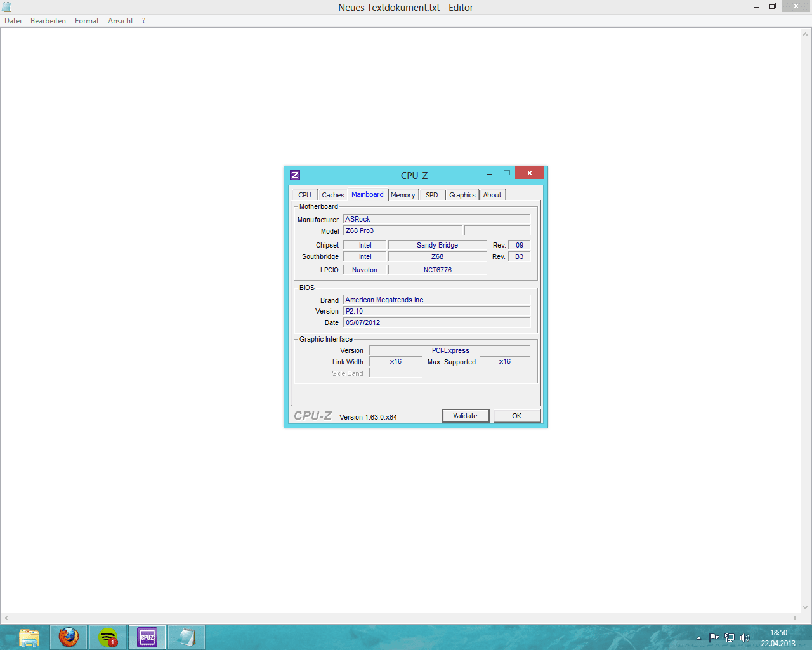
Task: Open the Memory tab
Action: 403,195
